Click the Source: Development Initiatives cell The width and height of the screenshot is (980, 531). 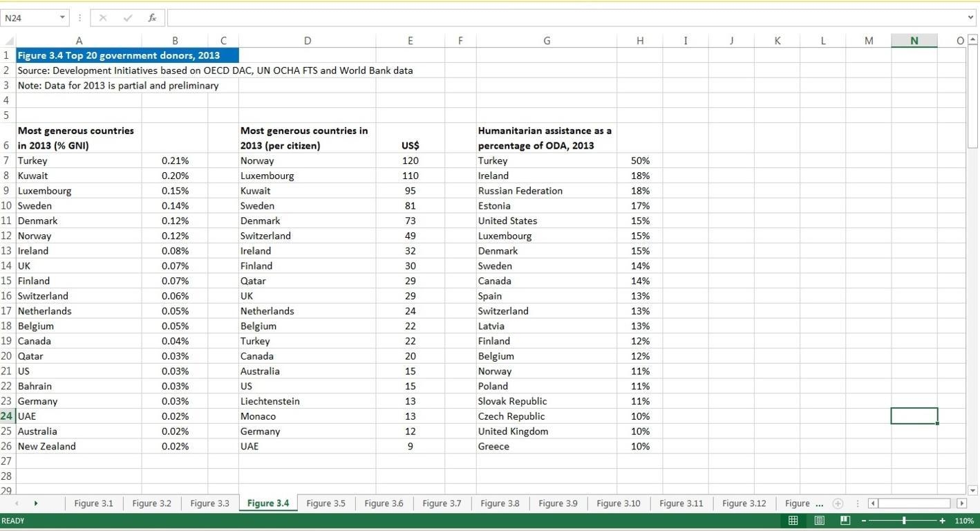point(216,71)
